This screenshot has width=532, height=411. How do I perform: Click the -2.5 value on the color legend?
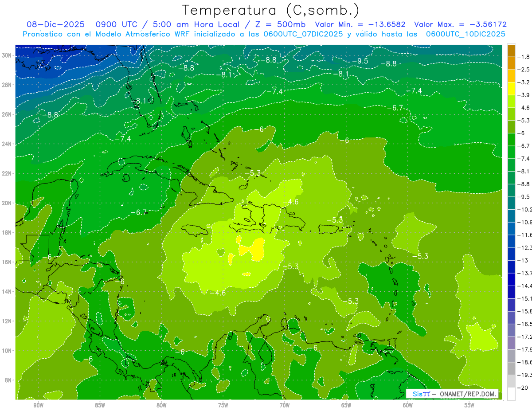(524, 70)
